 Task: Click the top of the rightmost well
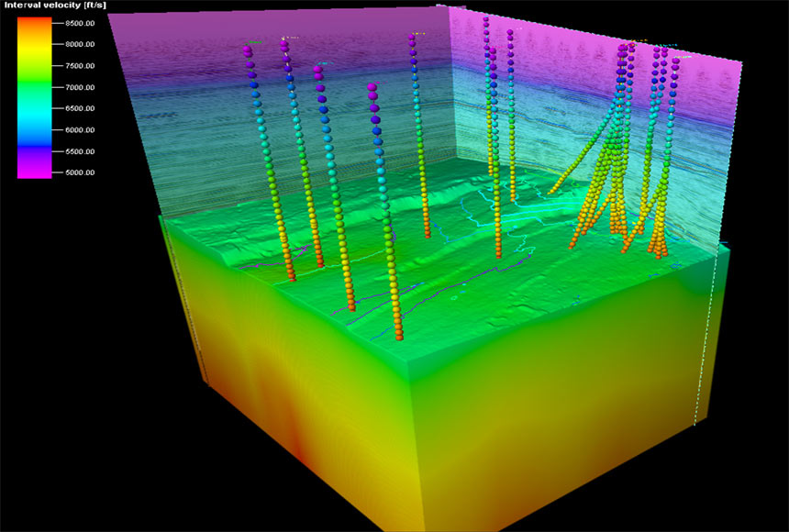(x=676, y=61)
